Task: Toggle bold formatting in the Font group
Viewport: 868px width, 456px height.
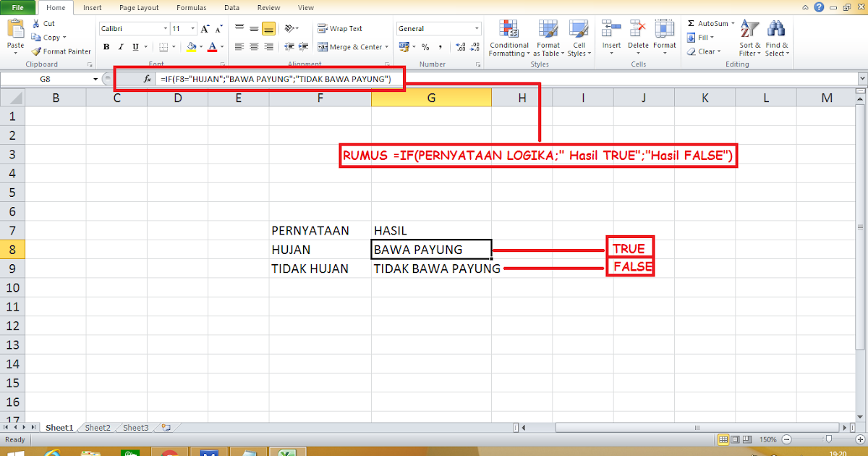Action: click(107, 46)
